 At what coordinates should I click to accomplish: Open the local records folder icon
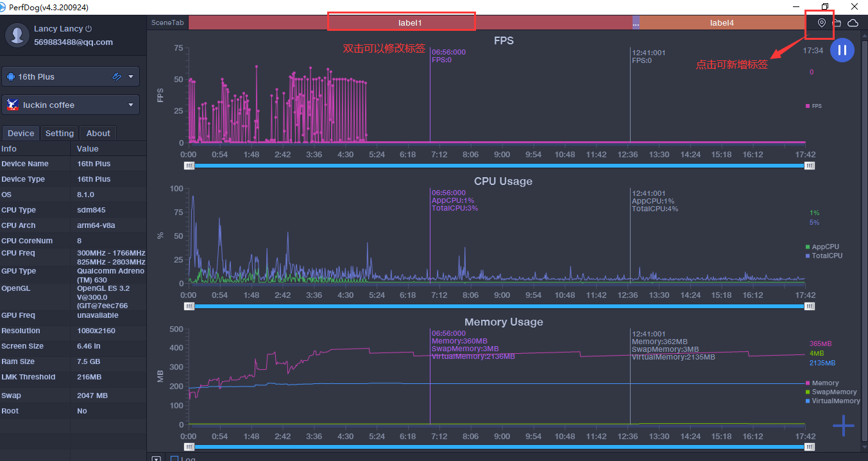click(837, 22)
